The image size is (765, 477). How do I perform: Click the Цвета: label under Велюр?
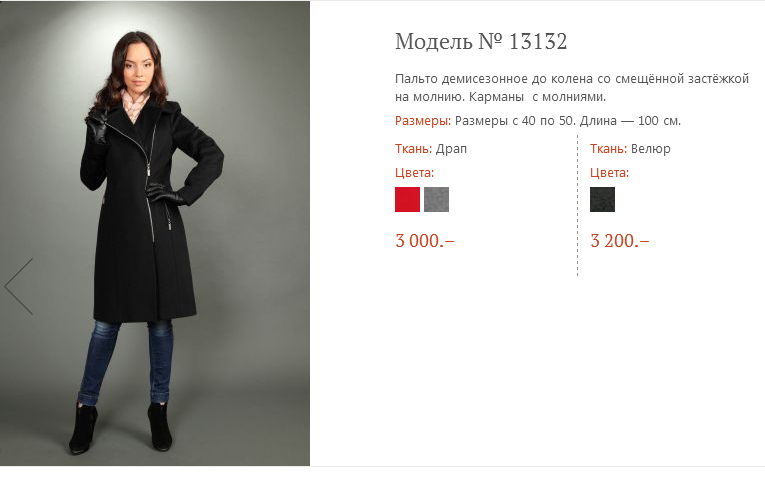coord(609,173)
